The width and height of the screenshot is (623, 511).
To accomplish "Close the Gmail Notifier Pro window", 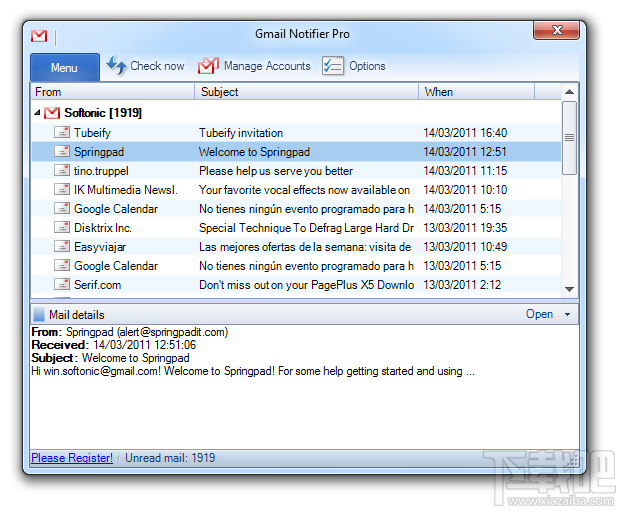I will pos(556,30).
